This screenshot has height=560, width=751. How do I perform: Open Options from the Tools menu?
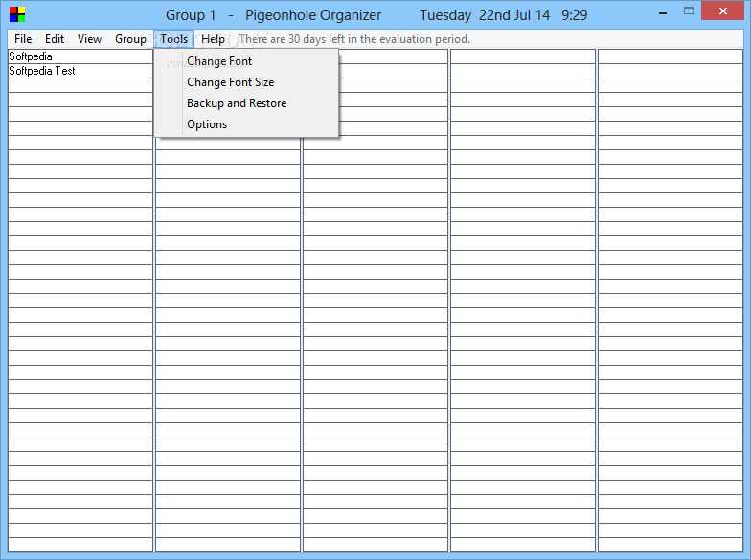[x=247, y=124]
